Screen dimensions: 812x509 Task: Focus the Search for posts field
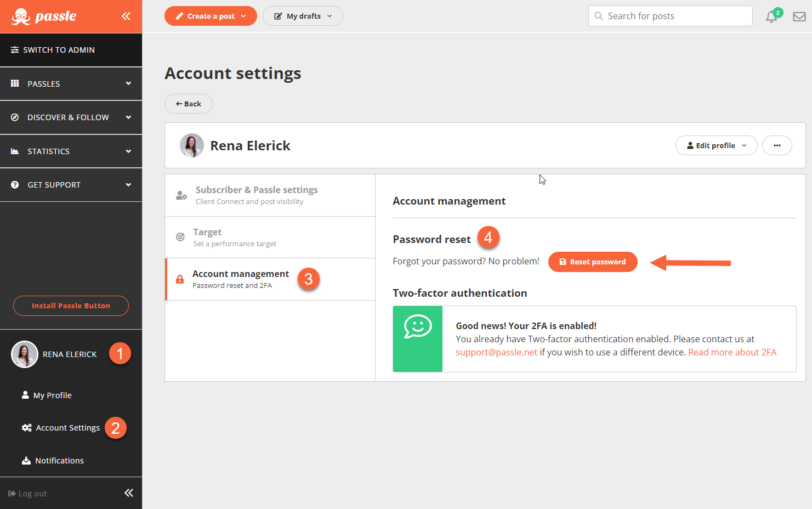coord(670,16)
